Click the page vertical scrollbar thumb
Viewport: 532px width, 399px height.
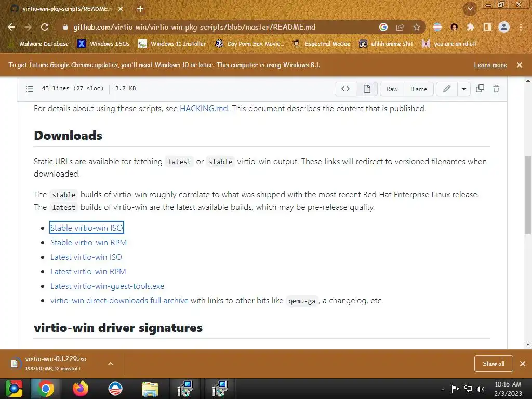click(528, 195)
